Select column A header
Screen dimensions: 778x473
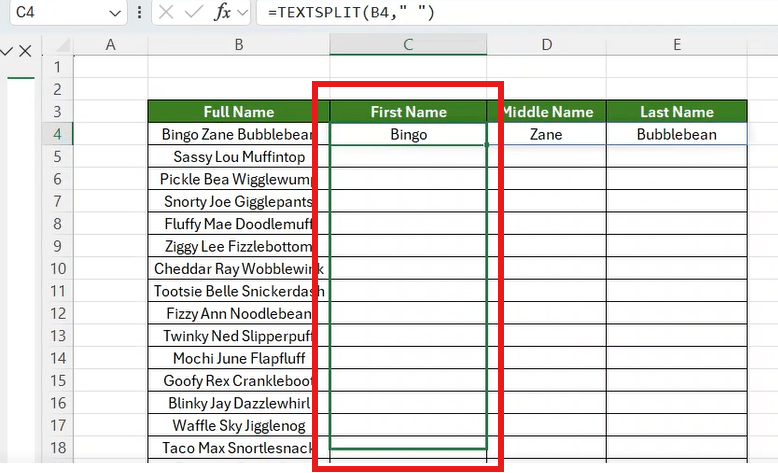pyautogui.click(x=111, y=45)
